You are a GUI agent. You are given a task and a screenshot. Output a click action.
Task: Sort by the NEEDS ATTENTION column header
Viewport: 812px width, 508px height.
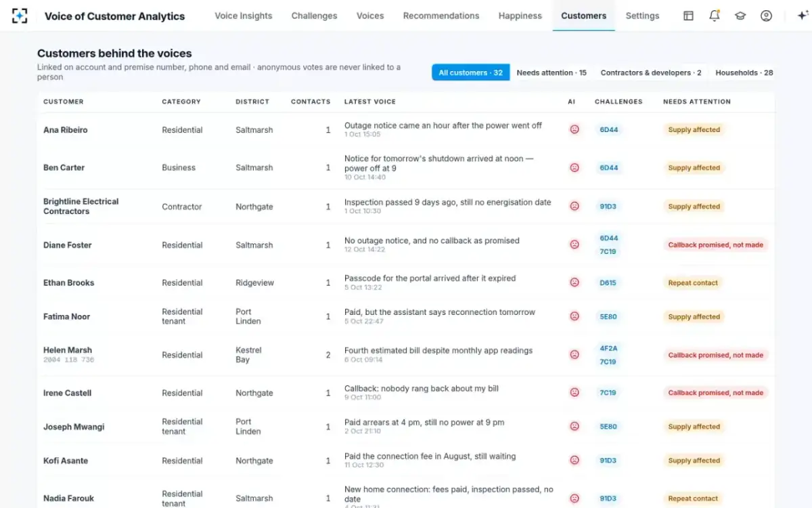(697, 102)
